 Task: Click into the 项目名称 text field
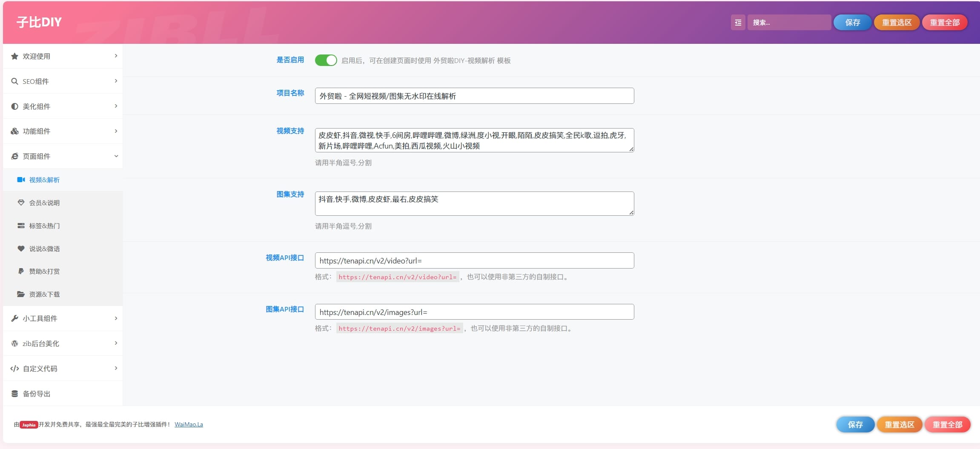pos(474,96)
